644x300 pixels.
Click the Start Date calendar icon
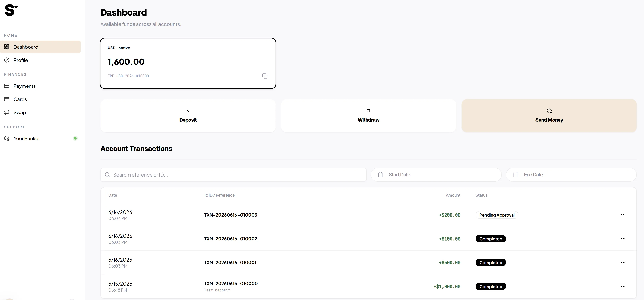coord(380,175)
